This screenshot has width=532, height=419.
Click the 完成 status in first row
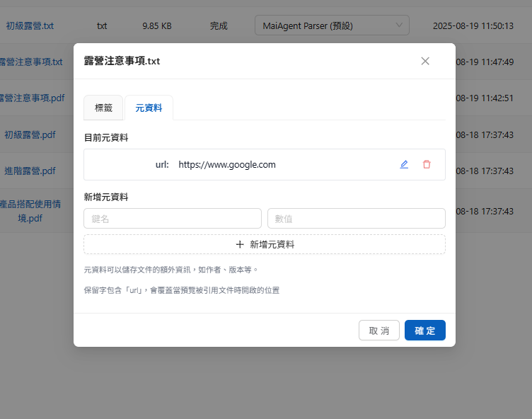pos(219,25)
